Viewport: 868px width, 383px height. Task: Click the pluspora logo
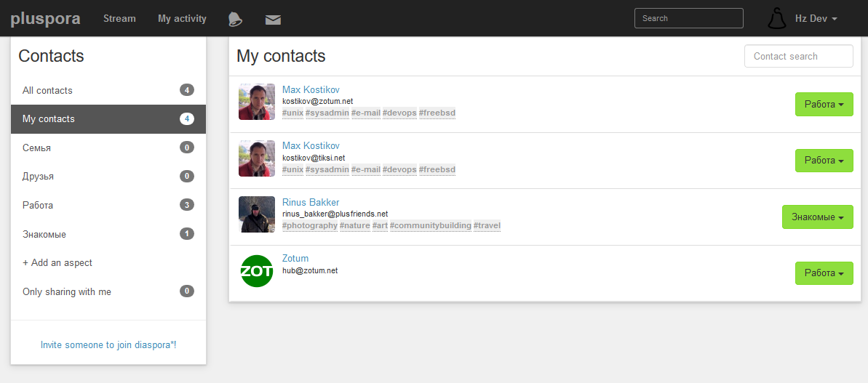click(45, 19)
